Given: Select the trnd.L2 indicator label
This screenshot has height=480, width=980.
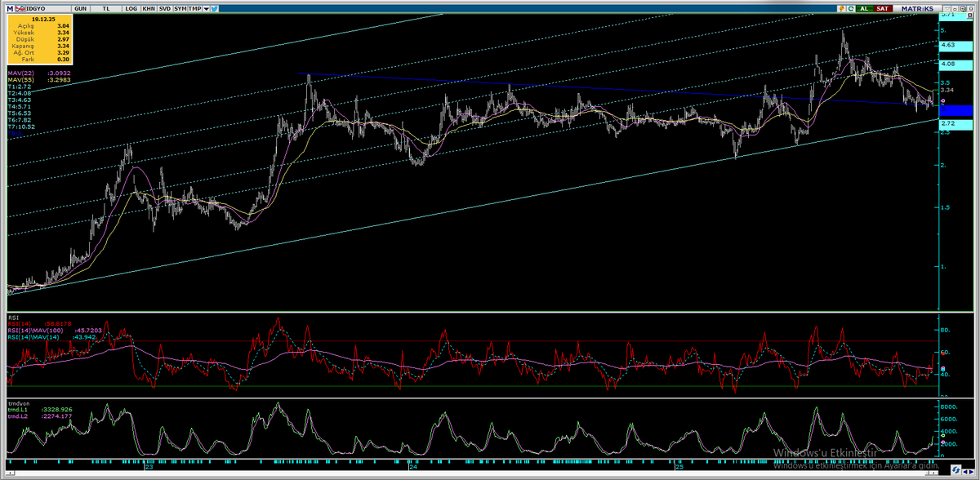Looking at the screenshot, I should click(17, 416).
